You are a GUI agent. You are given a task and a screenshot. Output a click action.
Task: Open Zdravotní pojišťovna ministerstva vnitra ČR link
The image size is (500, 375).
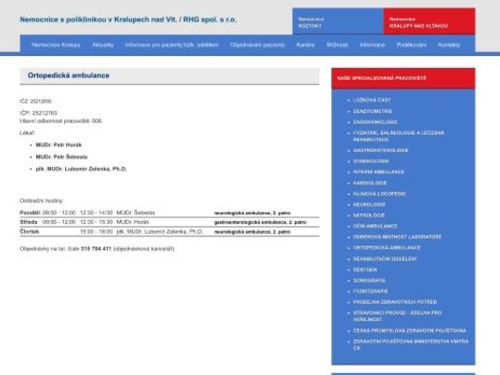[411, 345]
